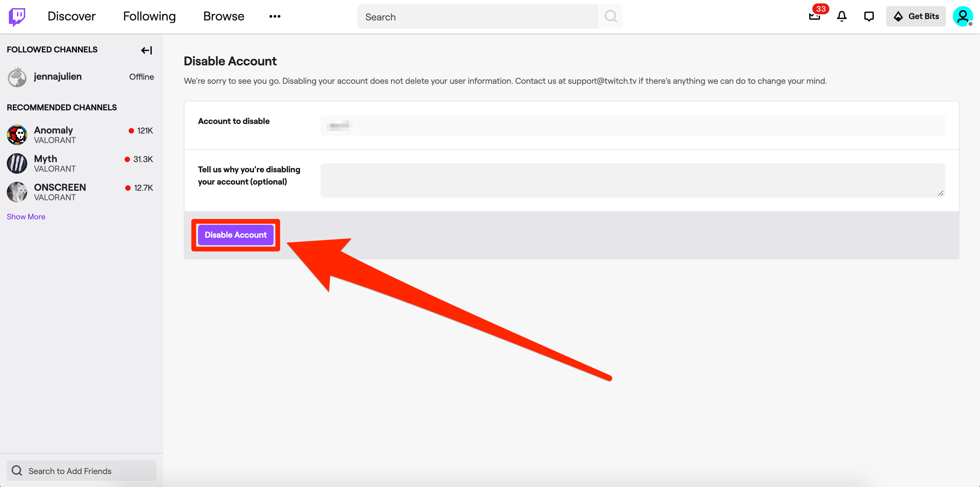Open the Browse page
Screen dimensions: 980x487
(x=224, y=16)
